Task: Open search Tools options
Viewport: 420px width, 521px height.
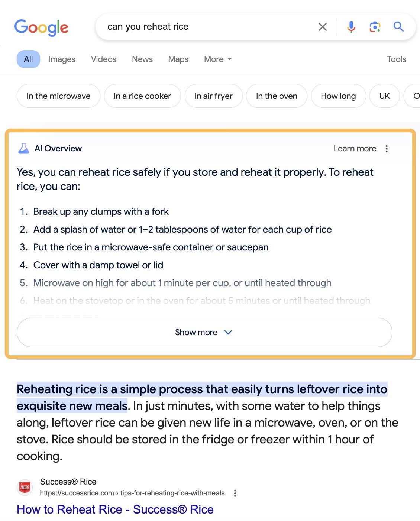Action: [396, 59]
